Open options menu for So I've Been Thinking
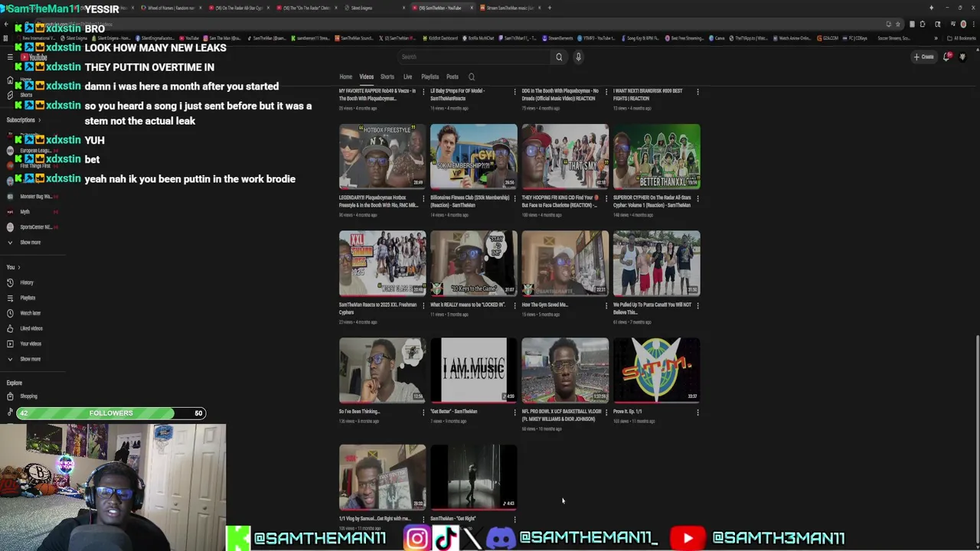 pos(423,412)
